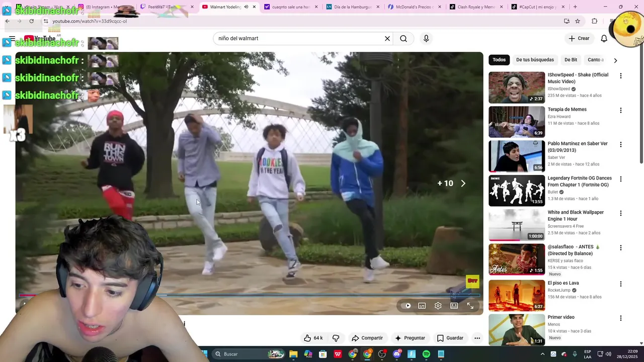Viewport: 644px width, 362px height.
Task: Open the YouTube notifications bell
Action: [x=604, y=38]
